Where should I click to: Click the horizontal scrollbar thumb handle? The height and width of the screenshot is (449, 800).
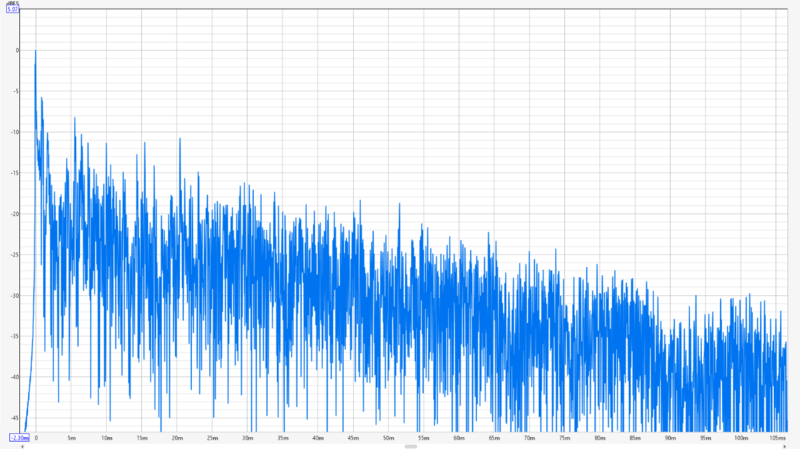(411, 446)
